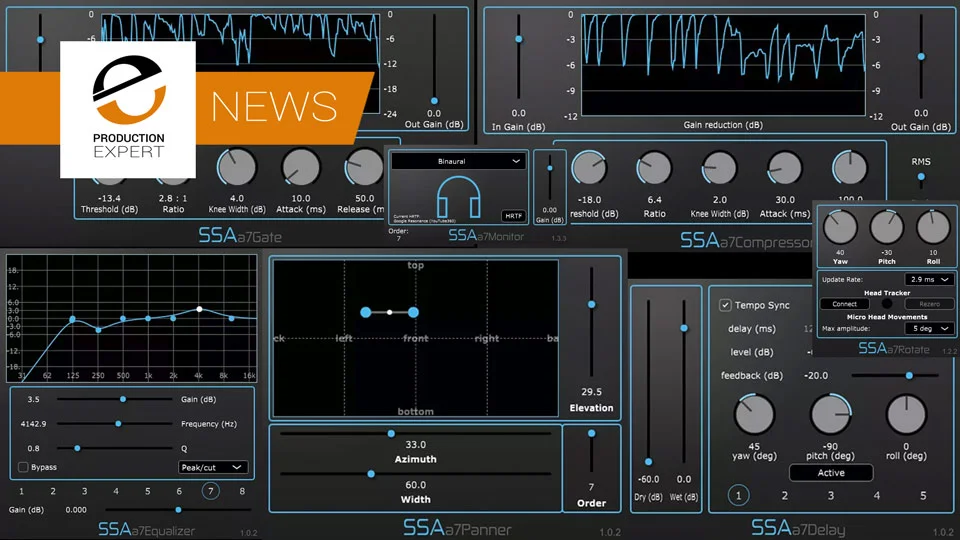Screen dimensions: 960x540
Task: Toggle the RMS switch in a7Compressor
Action: pos(921,177)
